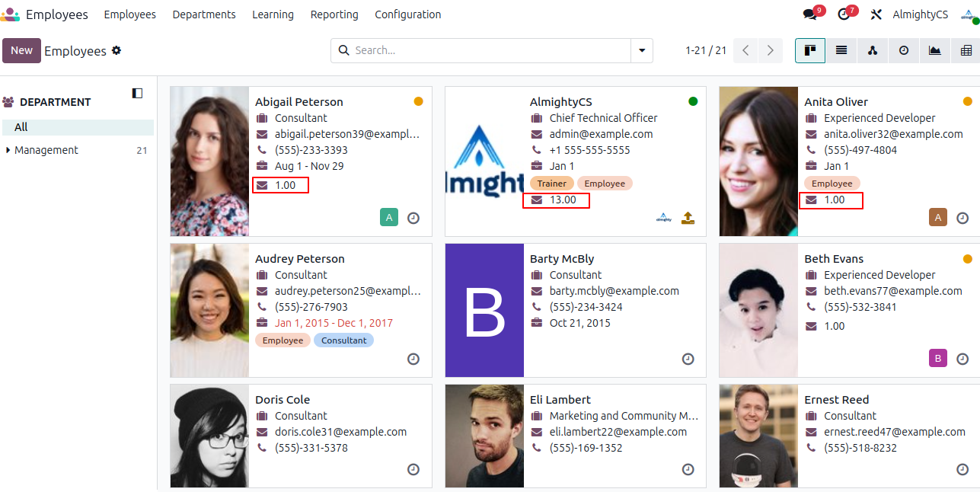Open the search filter options dropdown

tap(642, 50)
